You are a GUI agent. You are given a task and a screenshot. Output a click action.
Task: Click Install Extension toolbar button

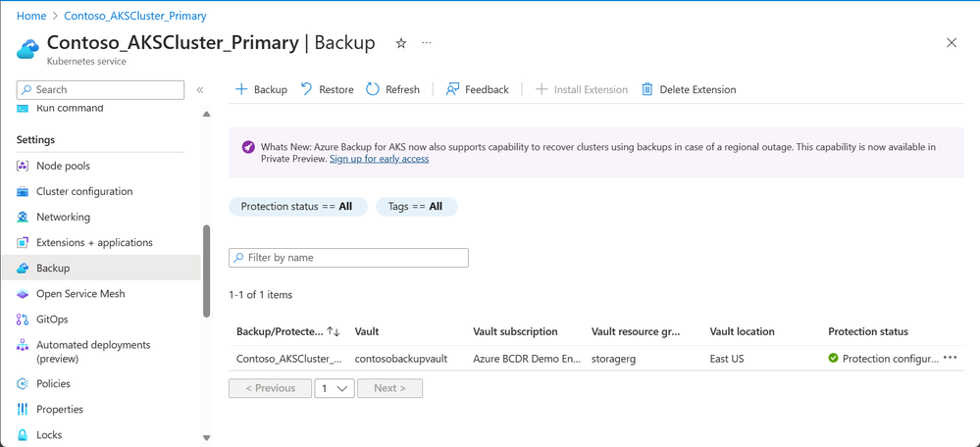(582, 89)
